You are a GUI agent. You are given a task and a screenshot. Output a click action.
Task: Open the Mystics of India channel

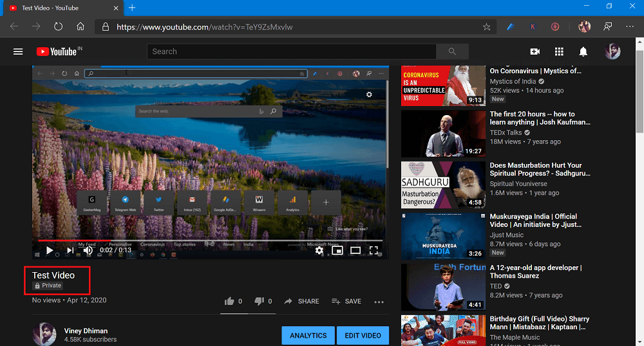click(x=513, y=81)
